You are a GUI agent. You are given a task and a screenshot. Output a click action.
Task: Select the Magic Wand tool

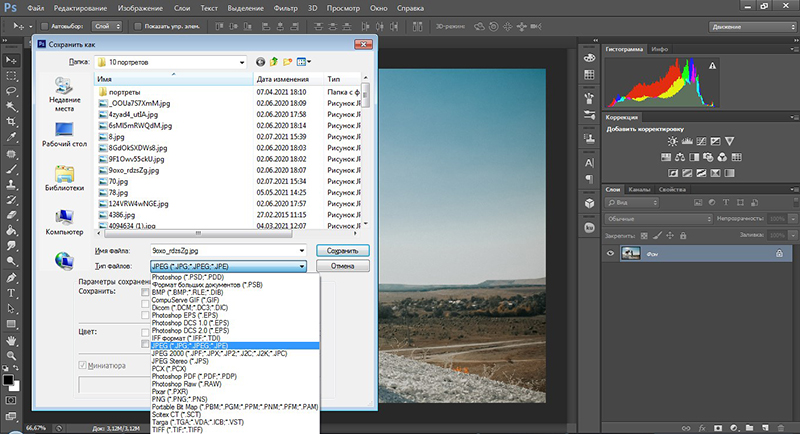[x=11, y=106]
